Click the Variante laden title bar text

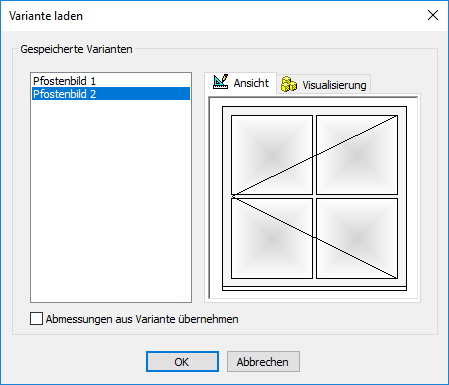[x=46, y=16]
